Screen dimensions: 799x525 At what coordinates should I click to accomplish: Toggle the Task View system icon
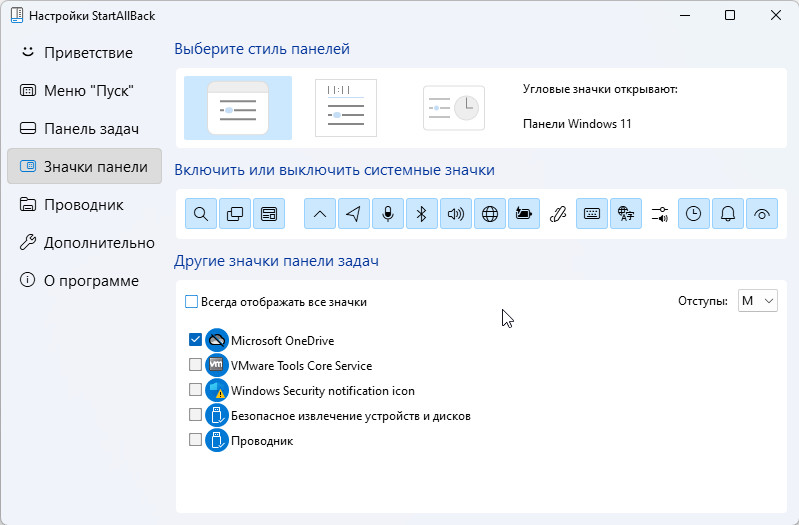[235, 213]
